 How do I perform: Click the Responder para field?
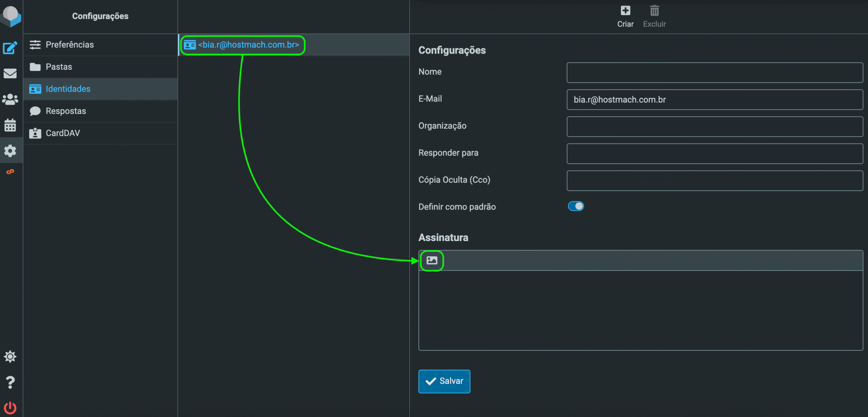click(x=715, y=154)
